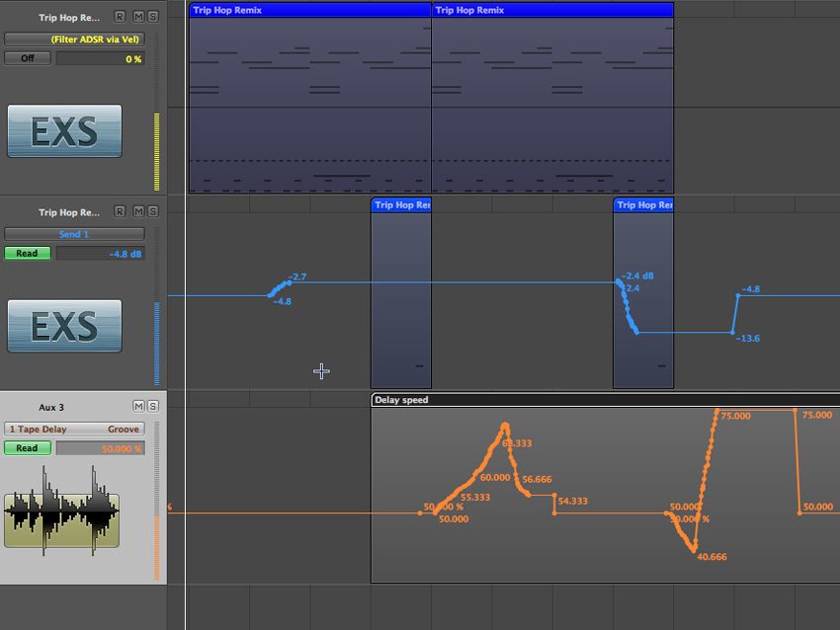The height and width of the screenshot is (630, 840).
Task: Solo the second Trip Hop Re... track
Action: coord(153,211)
